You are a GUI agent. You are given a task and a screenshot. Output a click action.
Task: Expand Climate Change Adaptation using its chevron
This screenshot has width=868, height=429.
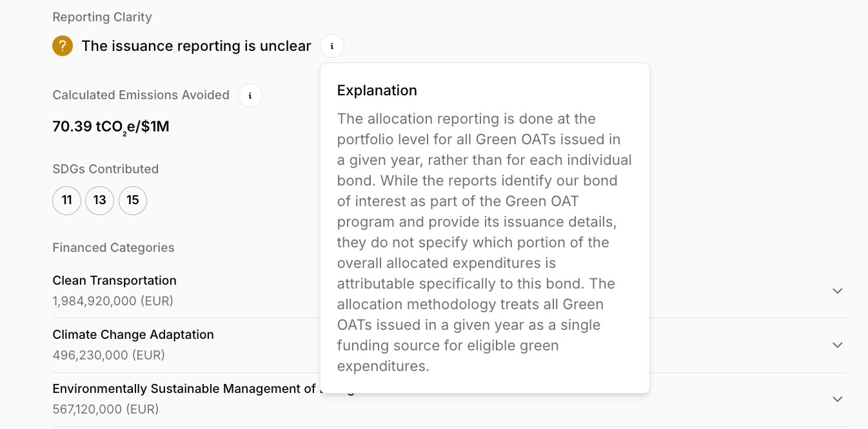[x=837, y=345]
